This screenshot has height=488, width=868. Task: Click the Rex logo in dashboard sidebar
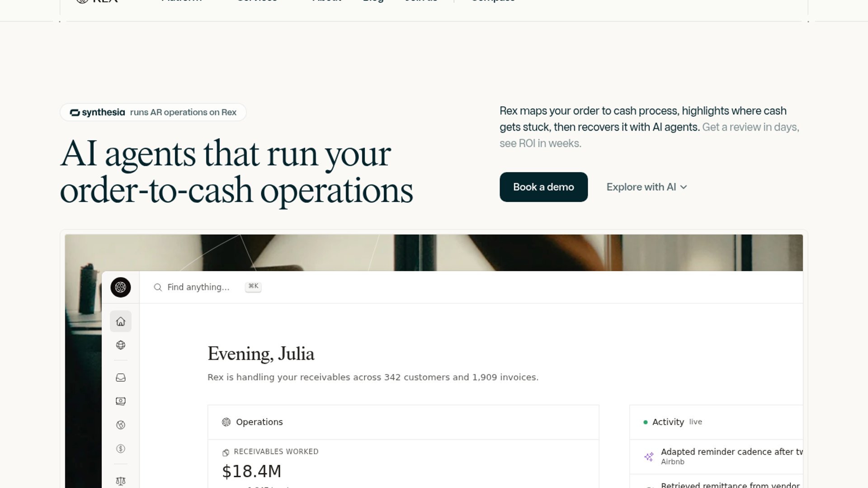[x=121, y=287]
